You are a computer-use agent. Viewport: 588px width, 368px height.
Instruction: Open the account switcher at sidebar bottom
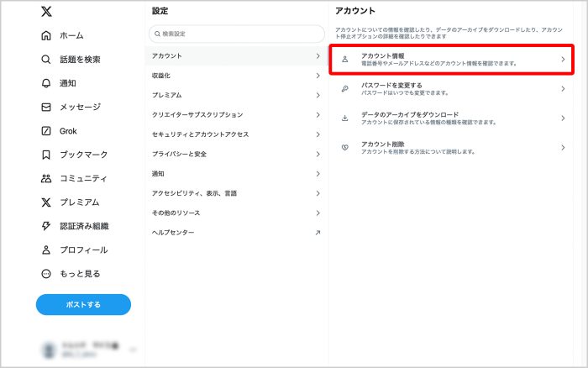point(84,349)
